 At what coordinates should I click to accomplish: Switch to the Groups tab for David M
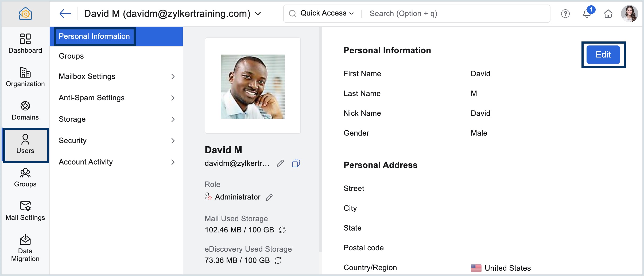pyautogui.click(x=71, y=56)
